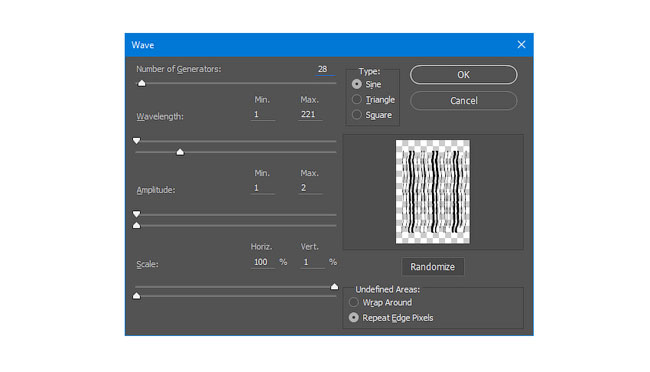Click the Vertical scale percent field
The image size is (650, 372).
coord(312,262)
